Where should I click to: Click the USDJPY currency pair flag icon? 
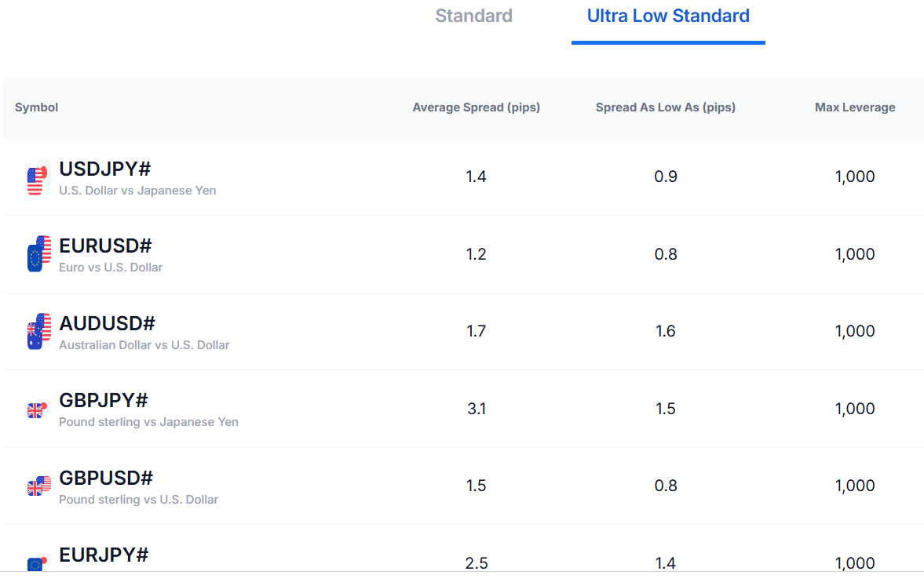tap(38, 177)
